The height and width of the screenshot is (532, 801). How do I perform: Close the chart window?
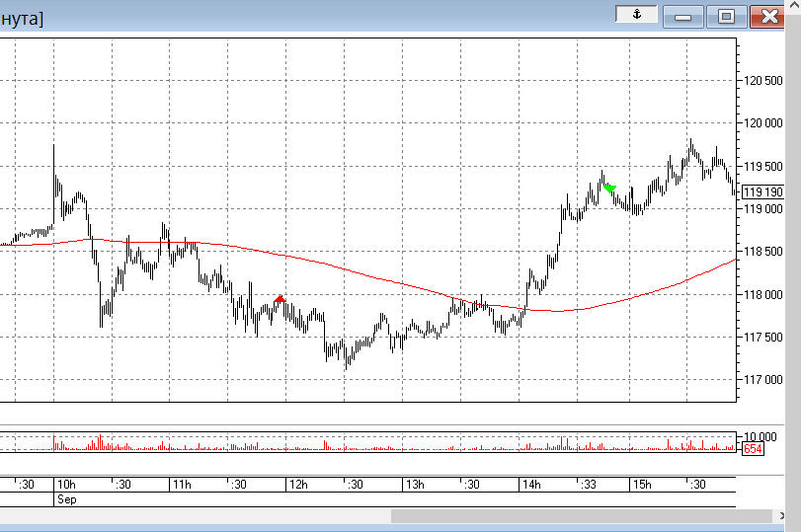click(x=768, y=17)
